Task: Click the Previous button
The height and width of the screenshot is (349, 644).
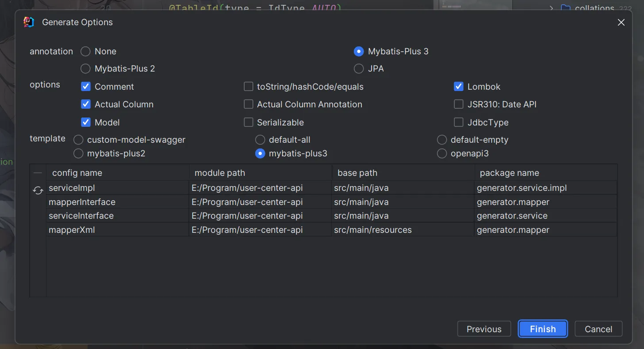Action: [484, 329]
